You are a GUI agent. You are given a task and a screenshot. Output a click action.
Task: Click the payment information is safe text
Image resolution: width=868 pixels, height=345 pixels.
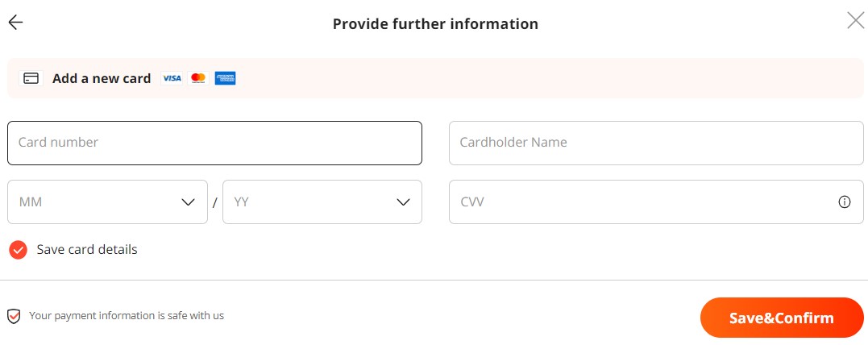(x=127, y=316)
